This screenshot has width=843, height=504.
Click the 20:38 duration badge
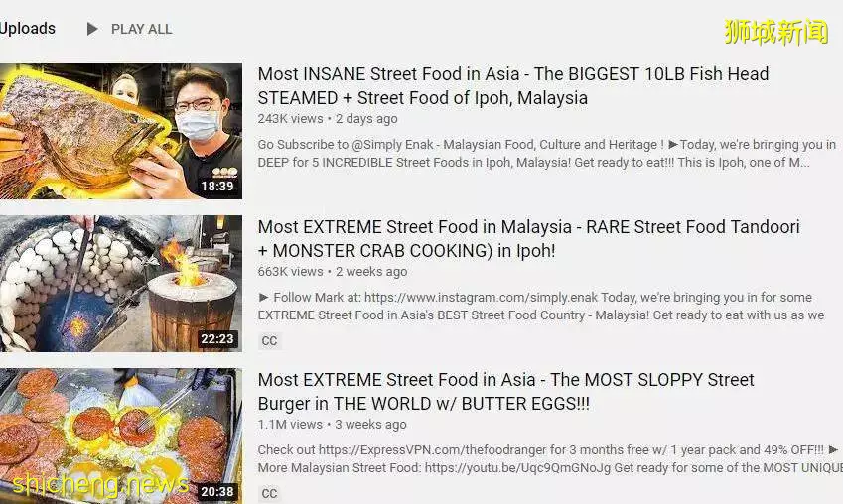coord(217,492)
